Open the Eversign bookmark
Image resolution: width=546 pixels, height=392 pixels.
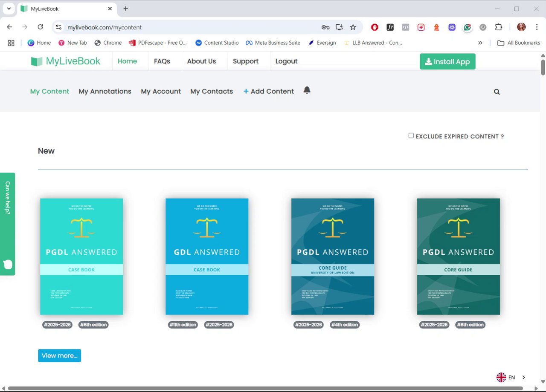[x=322, y=43]
